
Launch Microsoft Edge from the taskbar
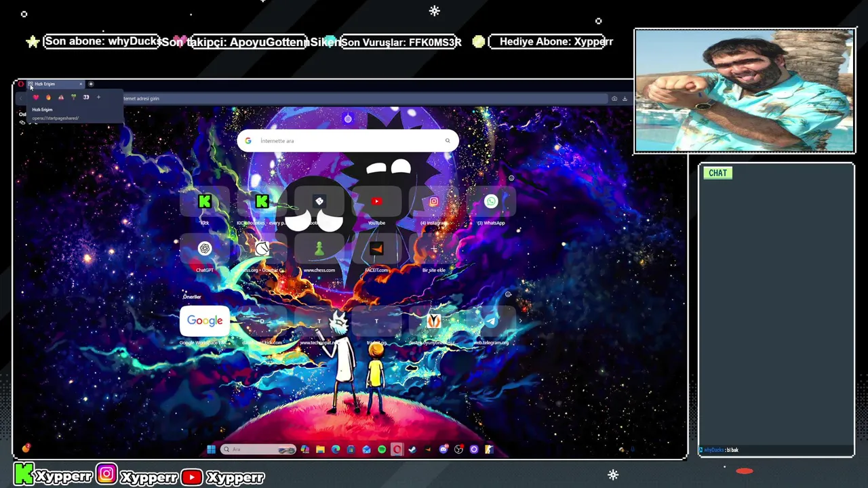[336, 449]
